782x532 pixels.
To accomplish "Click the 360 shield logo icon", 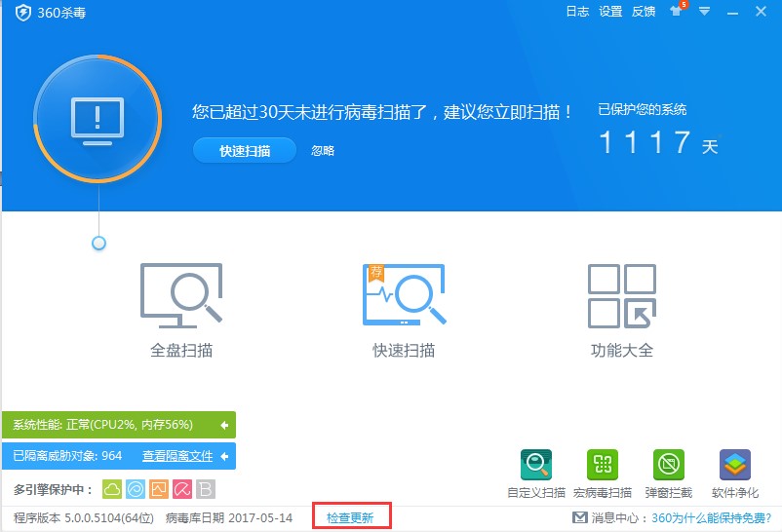I will click(23, 13).
